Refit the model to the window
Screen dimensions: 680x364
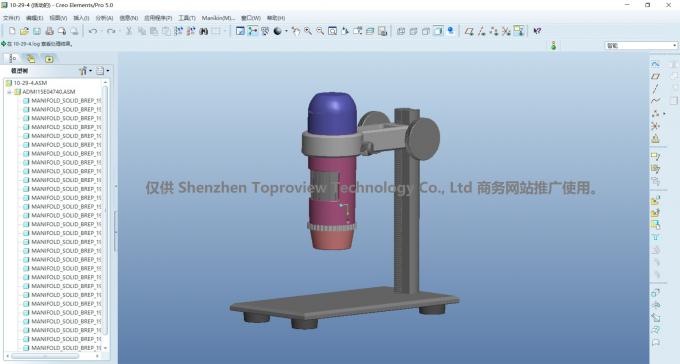click(332, 31)
